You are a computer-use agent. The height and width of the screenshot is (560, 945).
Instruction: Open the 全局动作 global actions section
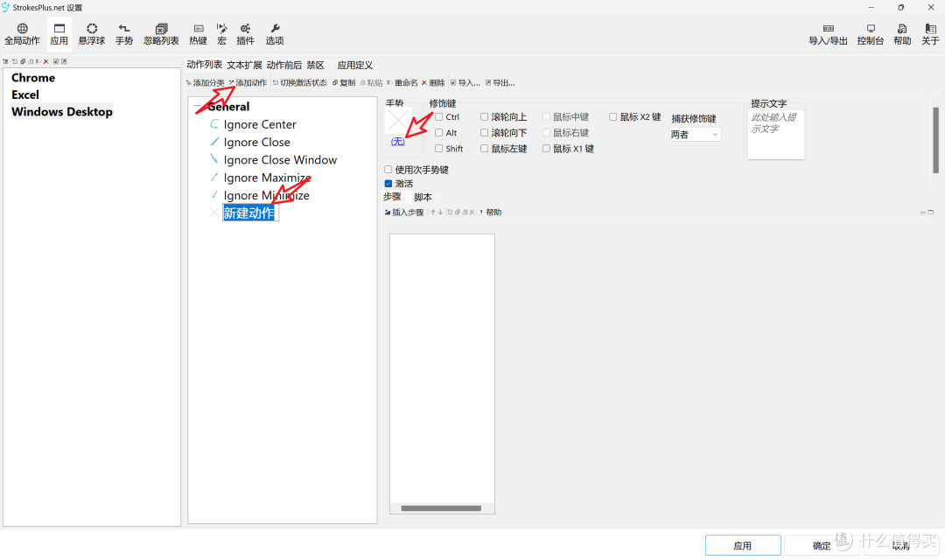point(22,34)
